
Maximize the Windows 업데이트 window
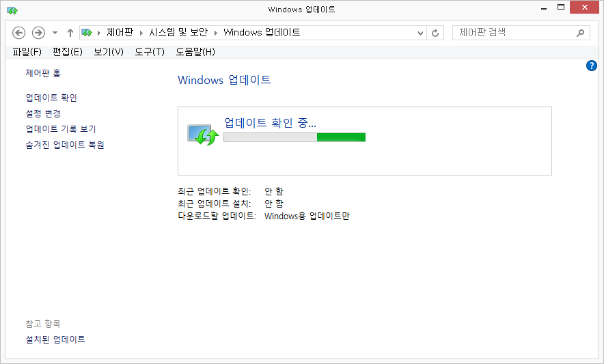[x=561, y=8]
